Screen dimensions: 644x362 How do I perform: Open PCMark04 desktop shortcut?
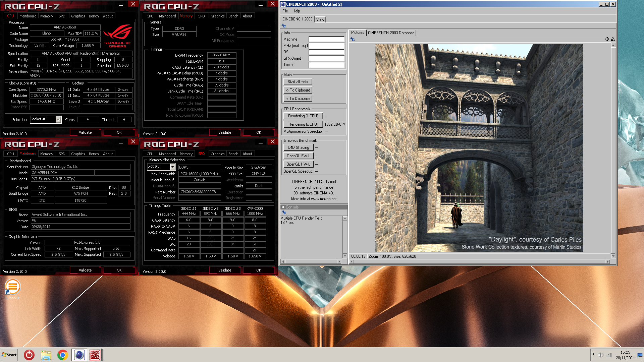pos(12,290)
